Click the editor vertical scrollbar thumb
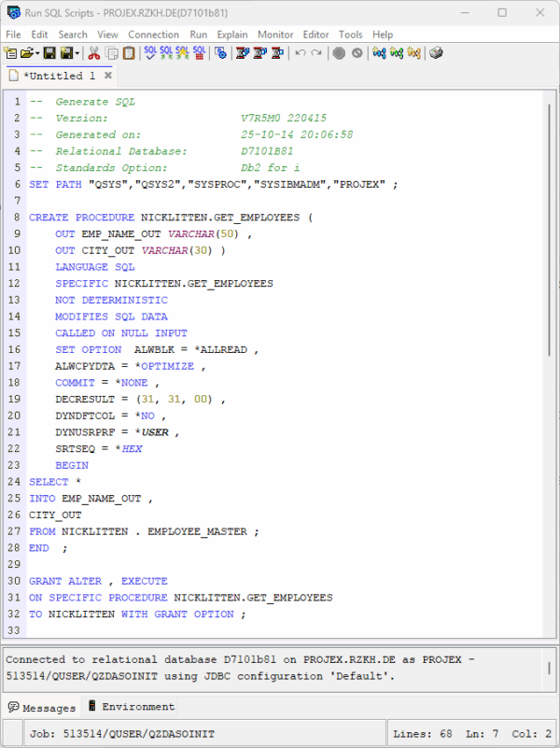 pos(549,230)
